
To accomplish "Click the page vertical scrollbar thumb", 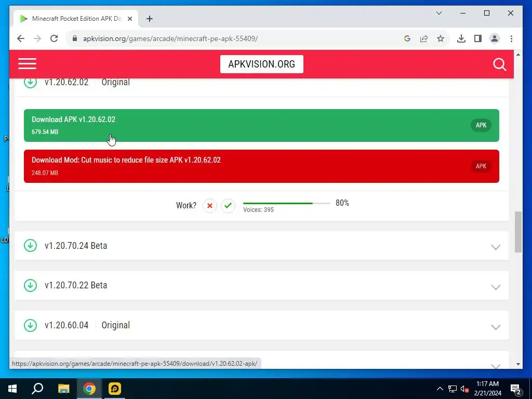I will [x=518, y=232].
